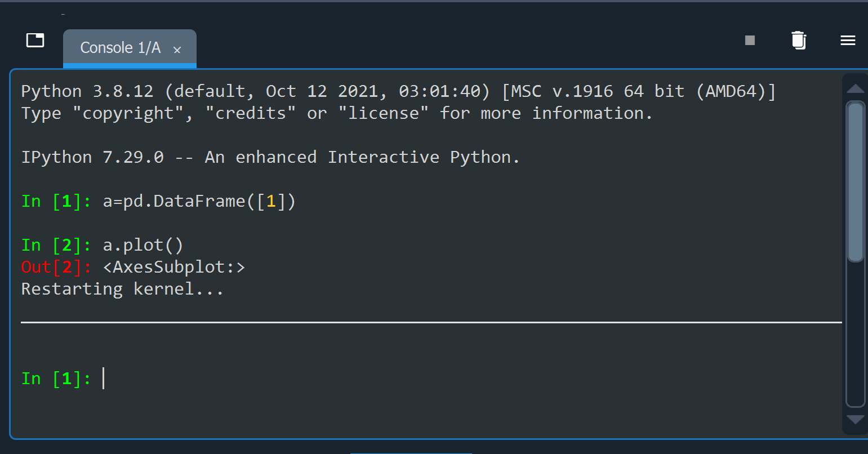Click the interrupt kernel square icon
This screenshot has height=454, width=868.
[749, 40]
